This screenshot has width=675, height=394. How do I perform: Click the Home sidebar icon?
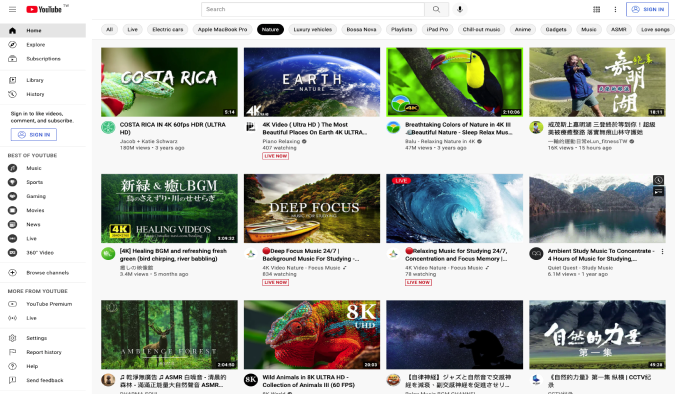[x=12, y=31]
